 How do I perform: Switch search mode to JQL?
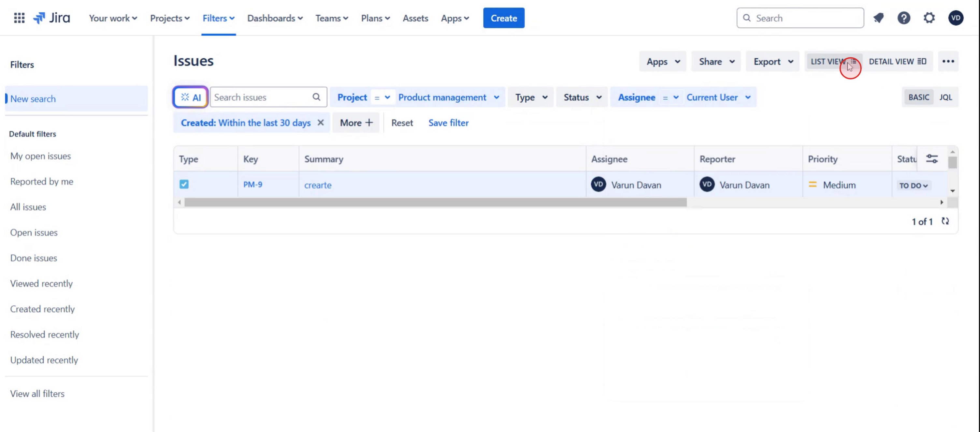(x=946, y=97)
